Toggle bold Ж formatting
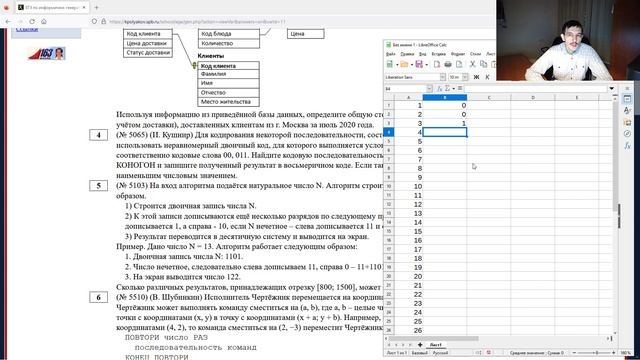The image size is (640, 360). click(476, 77)
